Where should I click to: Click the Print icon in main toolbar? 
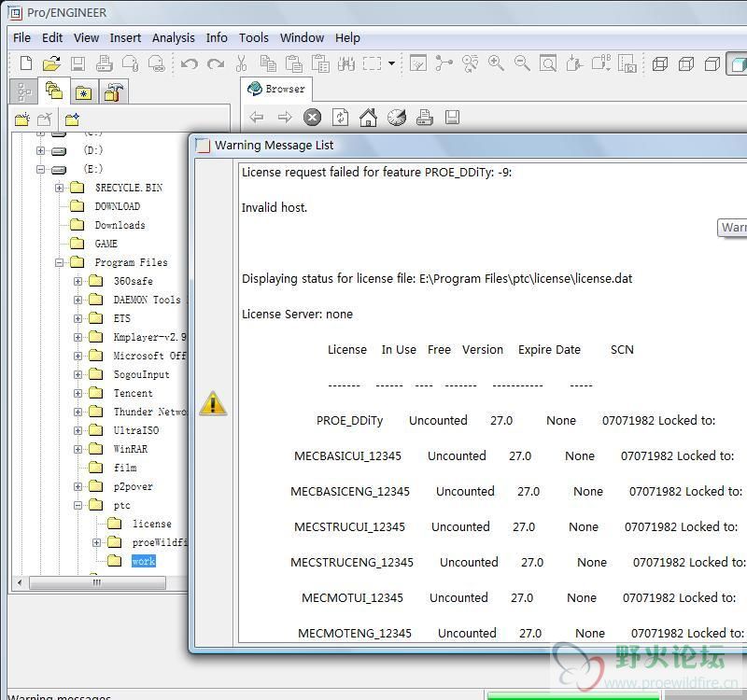(x=105, y=63)
